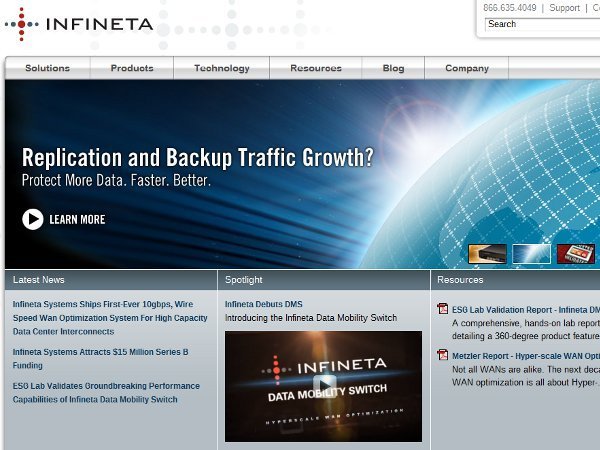Open the Infineta Debuts DMS link
The height and width of the screenshot is (450, 600).
264,304
